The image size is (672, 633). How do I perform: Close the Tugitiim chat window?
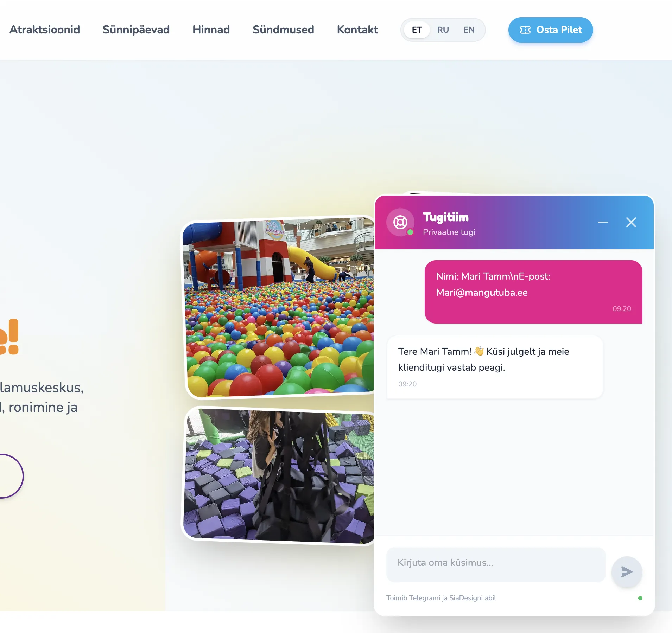(631, 222)
